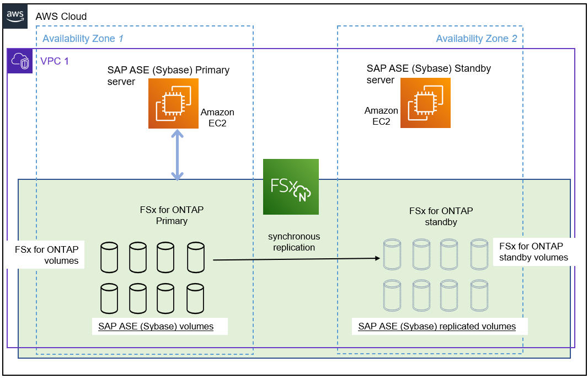The width and height of the screenshot is (588, 378).
Task: Select the Amazon EC2 icon for Standby server
Action: [425, 103]
